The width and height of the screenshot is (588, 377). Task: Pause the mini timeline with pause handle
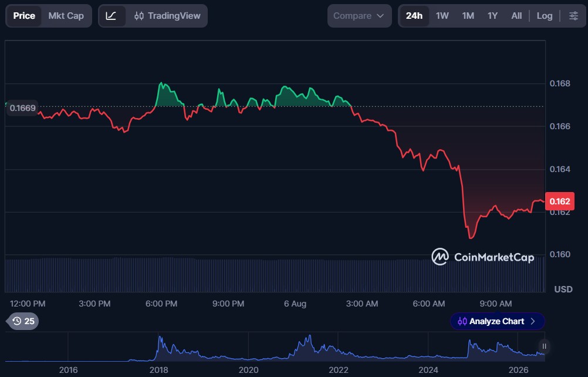(x=544, y=346)
